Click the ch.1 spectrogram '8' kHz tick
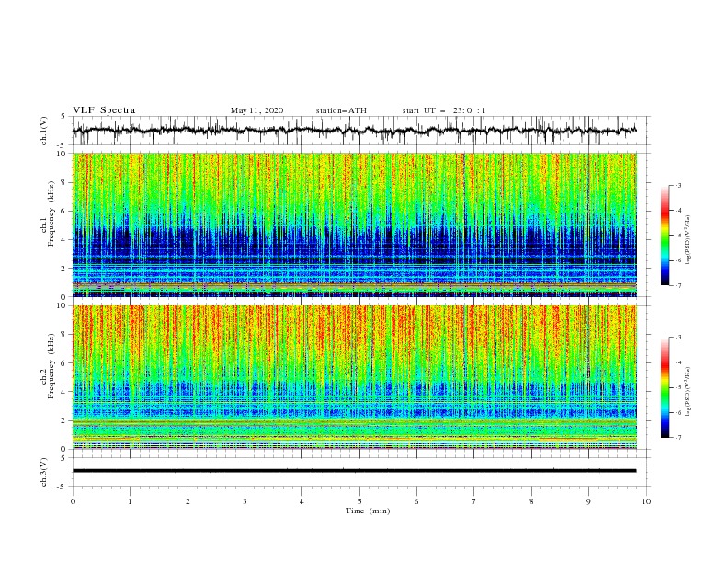This screenshot has width=728, height=563. pos(63,182)
